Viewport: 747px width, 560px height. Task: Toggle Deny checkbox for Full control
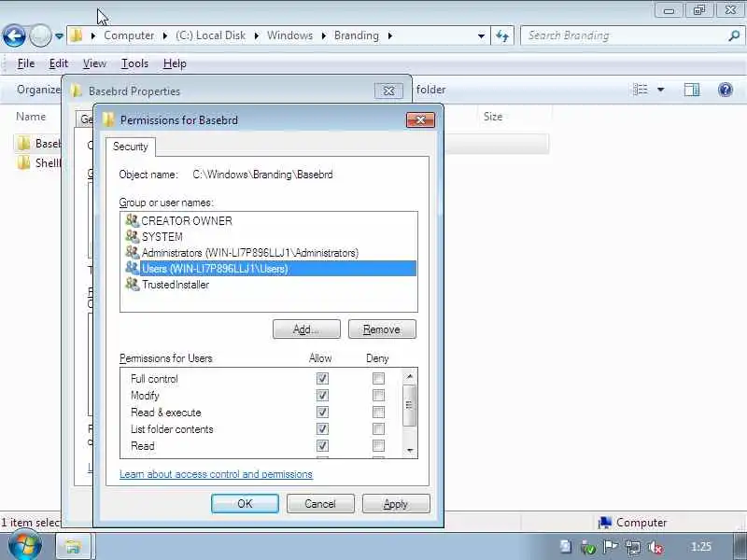[x=379, y=379]
